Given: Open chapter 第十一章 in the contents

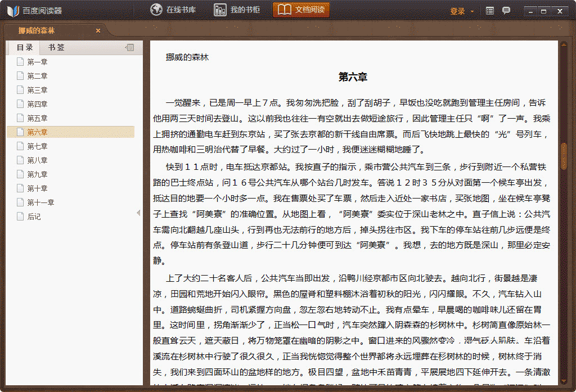Looking at the screenshot, I should (40, 202).
